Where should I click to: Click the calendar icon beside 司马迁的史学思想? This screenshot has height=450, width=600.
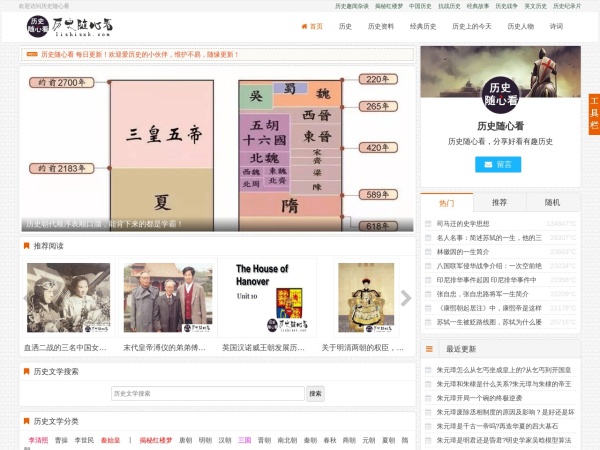tap(429, 223)
